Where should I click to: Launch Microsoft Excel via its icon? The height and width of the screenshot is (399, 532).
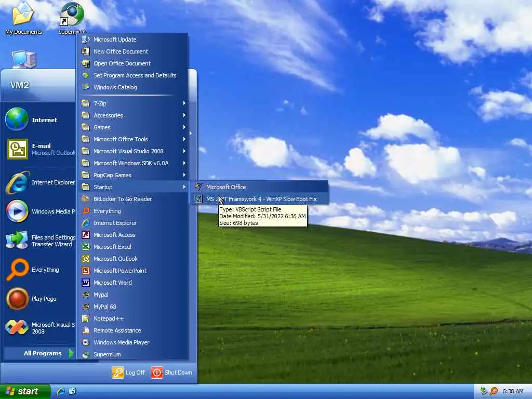86,247
